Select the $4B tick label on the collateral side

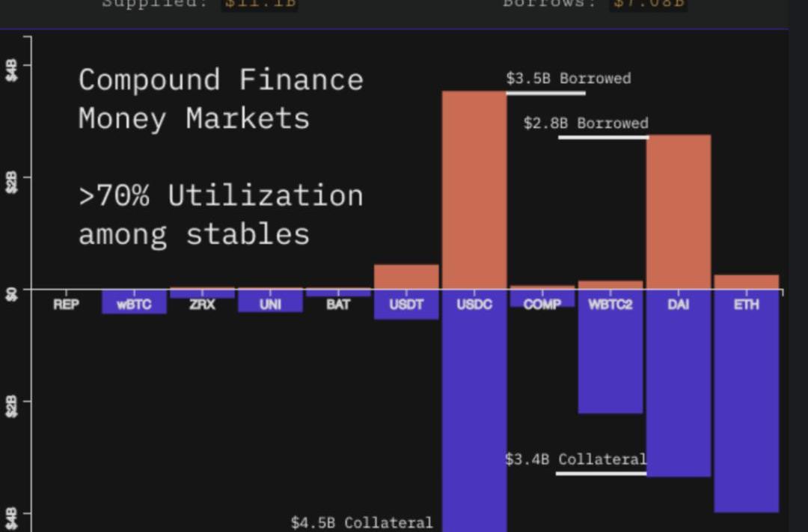pyautogui.click(x=12, y=519)
